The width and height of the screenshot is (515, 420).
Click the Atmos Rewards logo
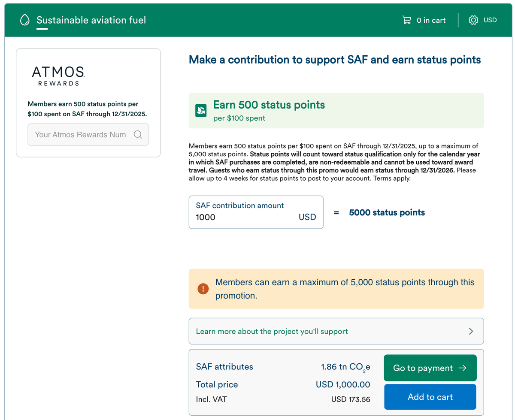[x=58, y=76]
